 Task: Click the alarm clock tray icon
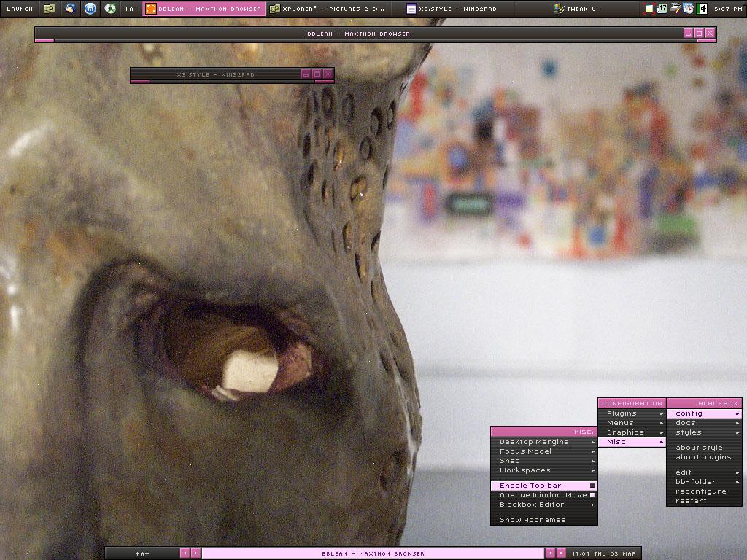tap(688, 9)
